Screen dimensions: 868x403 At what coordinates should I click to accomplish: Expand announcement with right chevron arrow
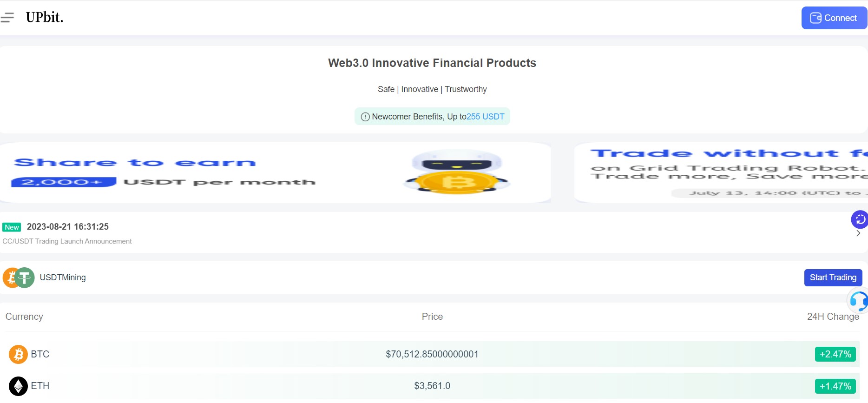coord(858,233)
